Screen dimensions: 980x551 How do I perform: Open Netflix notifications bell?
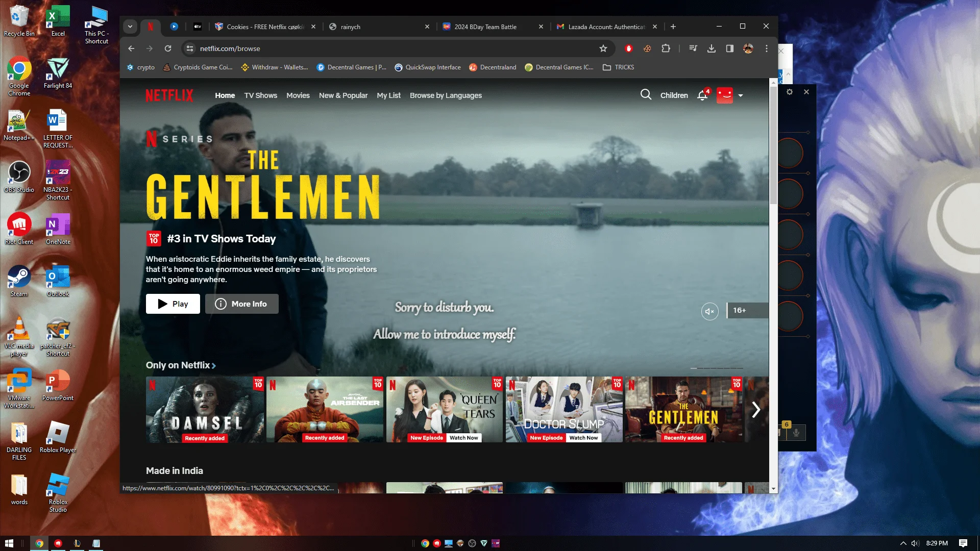click(x=702, y=95)
